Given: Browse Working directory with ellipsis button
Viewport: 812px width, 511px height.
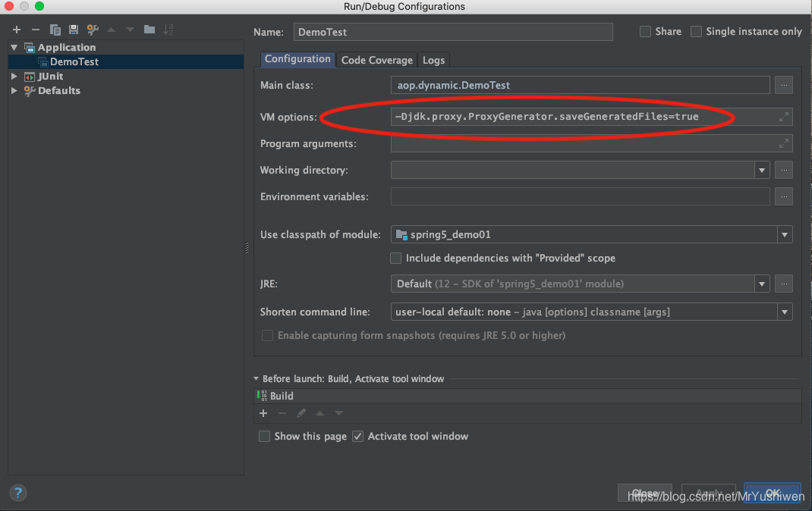Looking at the screenshot, I should 783,170.
